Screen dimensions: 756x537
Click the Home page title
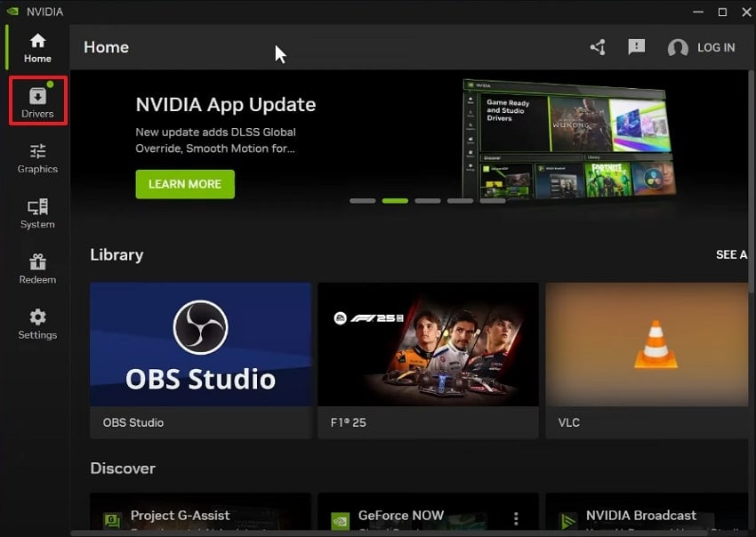[x=106, y=47]
